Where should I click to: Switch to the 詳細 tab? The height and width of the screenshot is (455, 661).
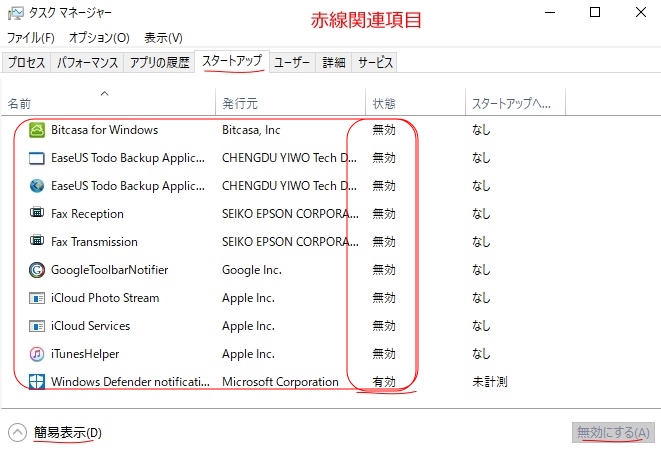(333, 62)
